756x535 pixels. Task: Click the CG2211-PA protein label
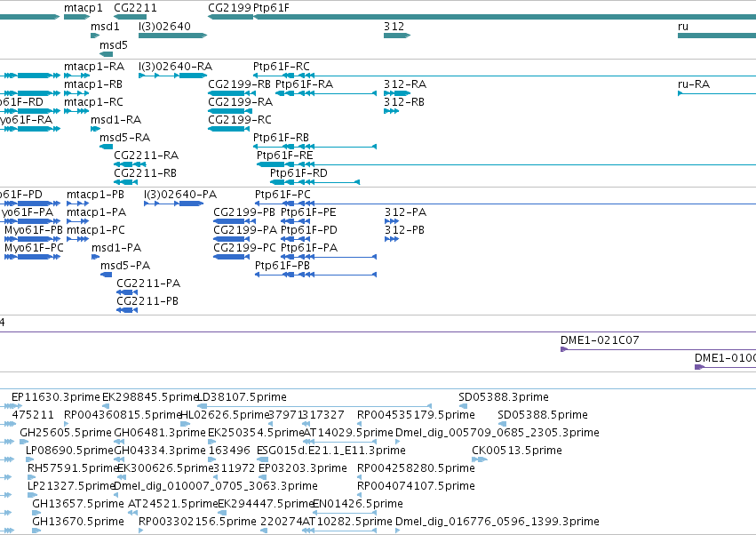click(148, 283)
